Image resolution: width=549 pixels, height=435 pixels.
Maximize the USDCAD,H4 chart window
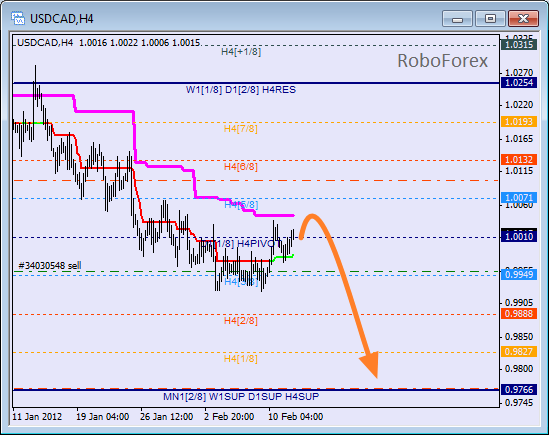(x=490, y=19)
